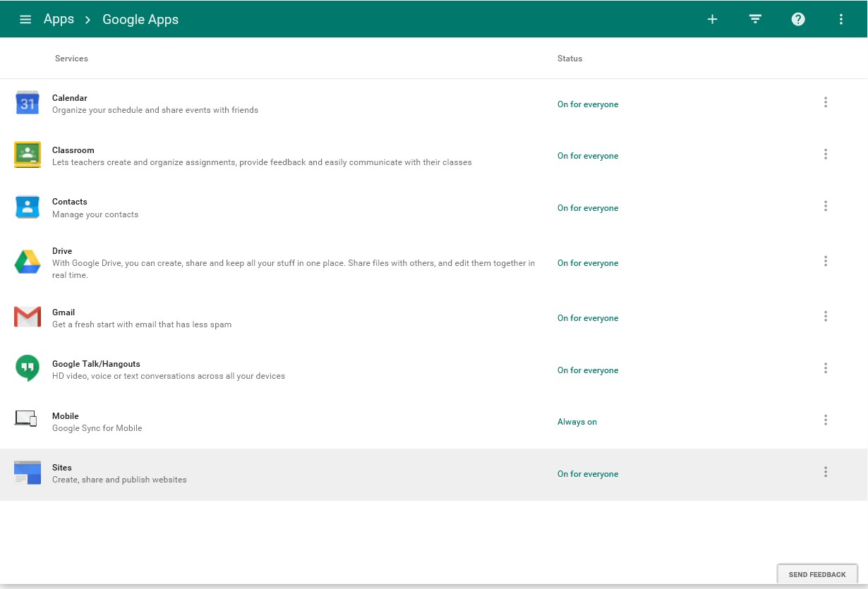
Task: Click Google Apps breadcrumb title
Action: 140,20
